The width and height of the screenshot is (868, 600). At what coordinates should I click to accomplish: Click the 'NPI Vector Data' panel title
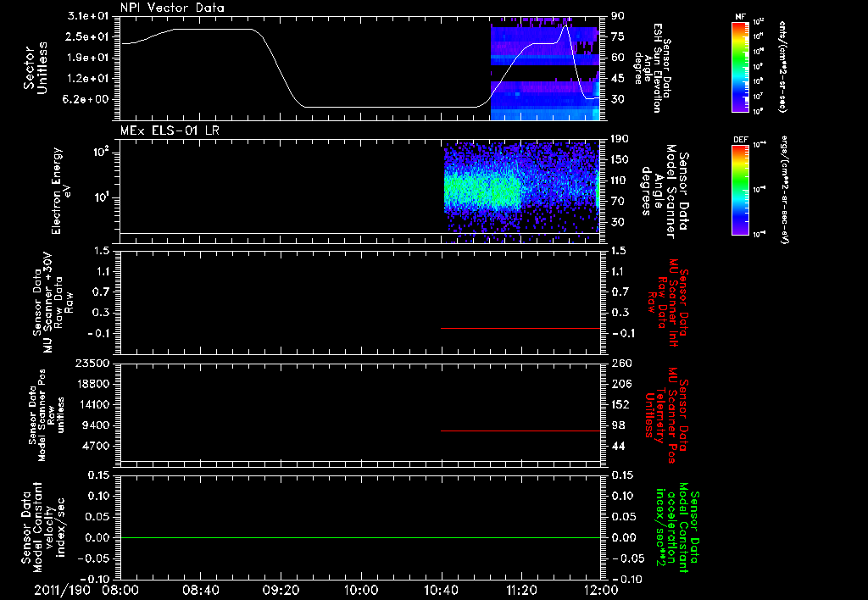(x=173, y=8)
